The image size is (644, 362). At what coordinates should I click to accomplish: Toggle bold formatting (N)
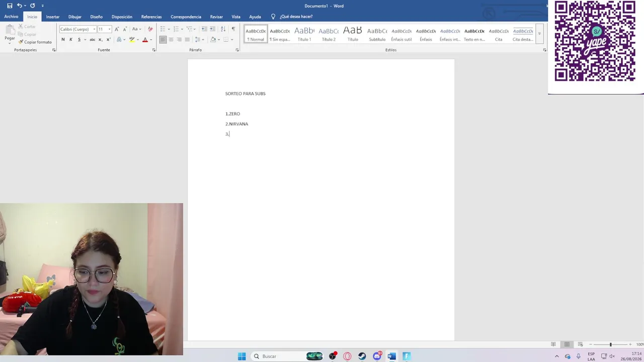click(x=63, y=40)
